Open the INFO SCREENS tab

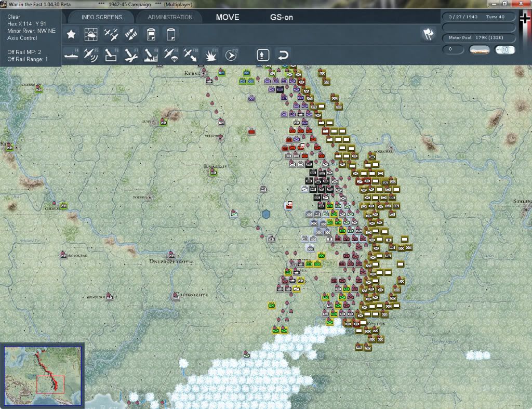[101, 17]
